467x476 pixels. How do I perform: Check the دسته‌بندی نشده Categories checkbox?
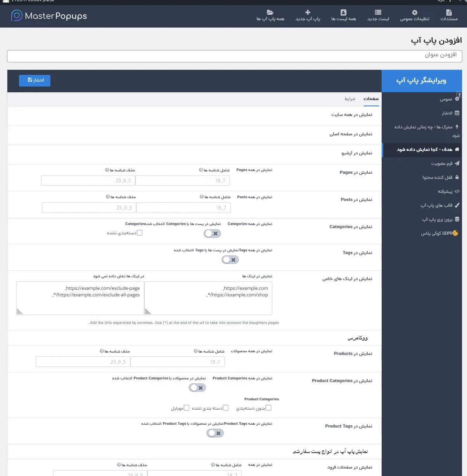pos(140,233)
